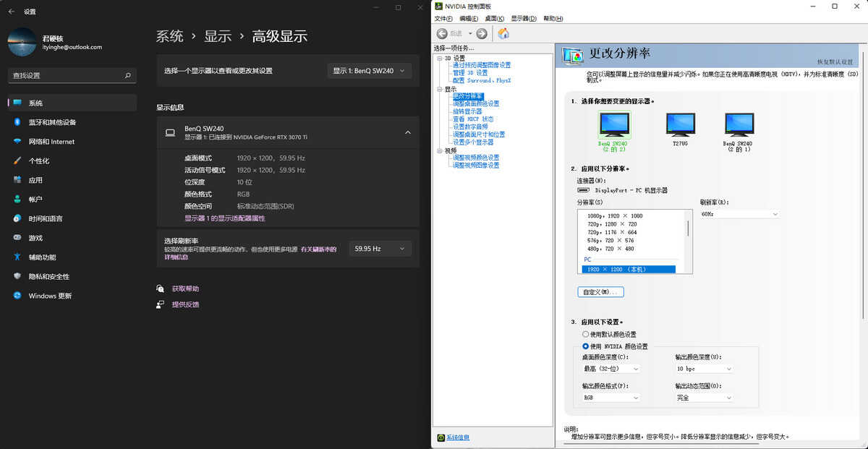Collapse the BenQ SW240 display info chevron

[407, 132]
